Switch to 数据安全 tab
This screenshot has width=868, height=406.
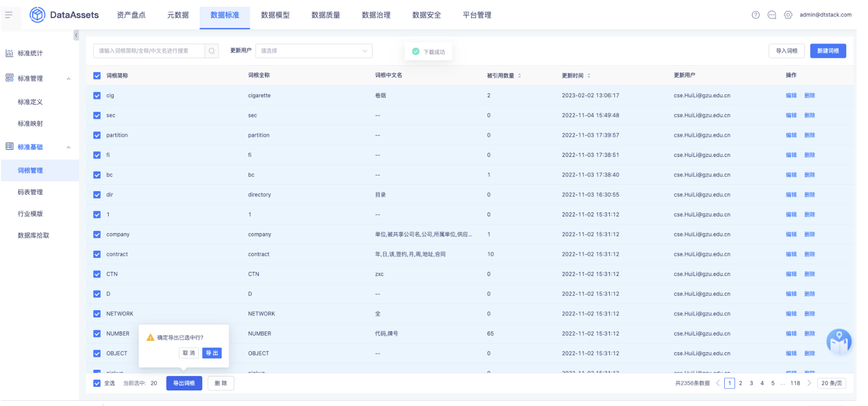coord(427,15)
